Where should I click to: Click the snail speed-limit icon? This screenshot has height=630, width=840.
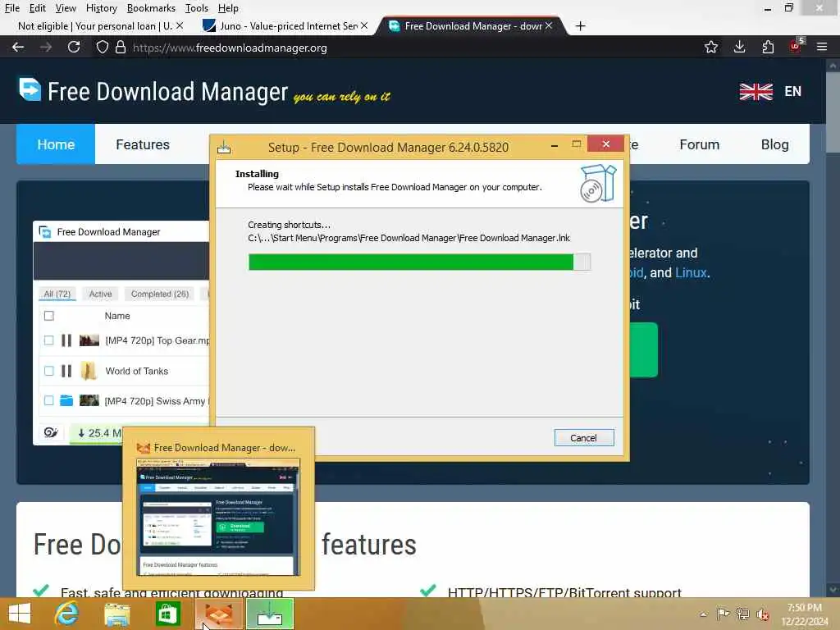[51, 432]
